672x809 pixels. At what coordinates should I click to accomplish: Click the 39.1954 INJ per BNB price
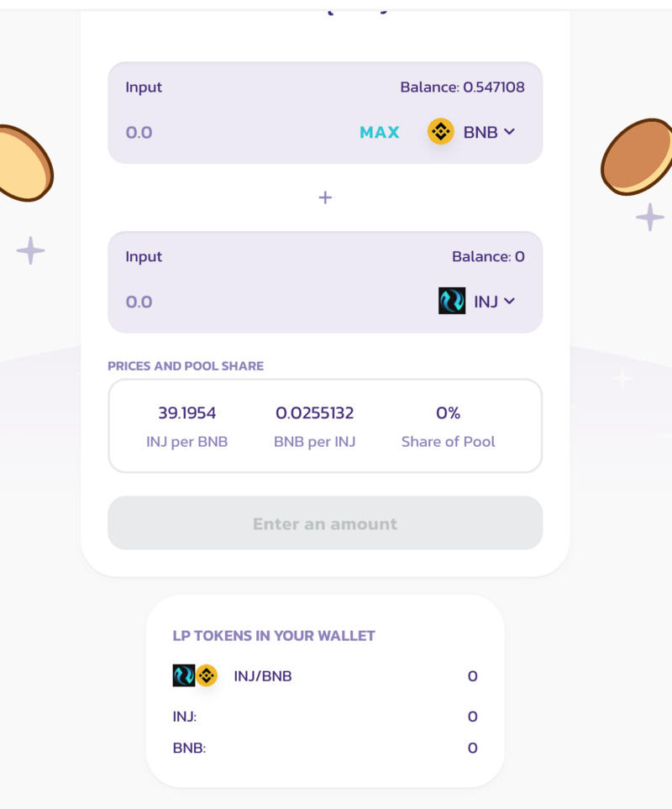point(186,413)
